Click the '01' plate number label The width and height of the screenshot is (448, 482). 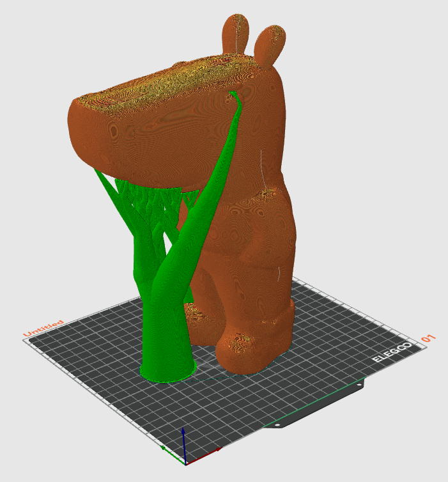coord(428,338)
